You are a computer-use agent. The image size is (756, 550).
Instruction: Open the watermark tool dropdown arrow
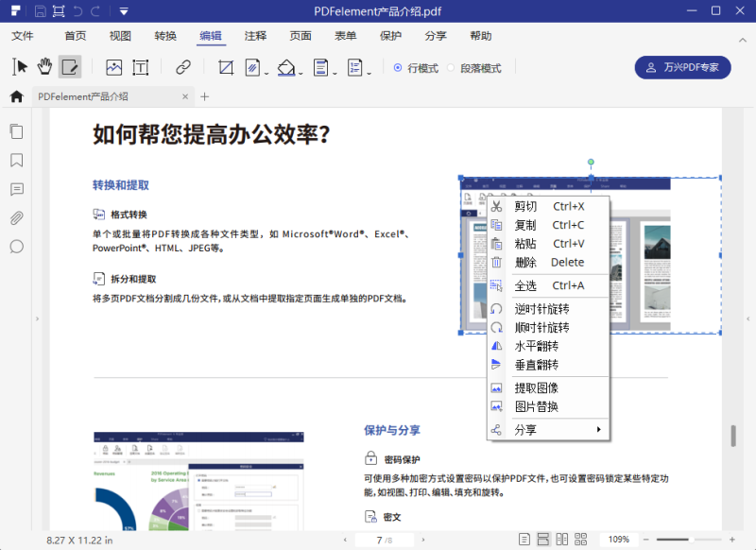266,71
